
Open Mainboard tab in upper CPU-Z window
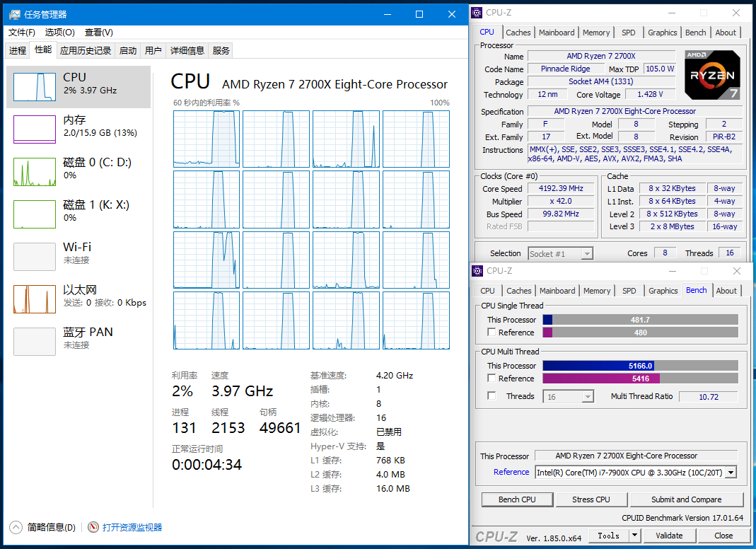coord(557,33)
